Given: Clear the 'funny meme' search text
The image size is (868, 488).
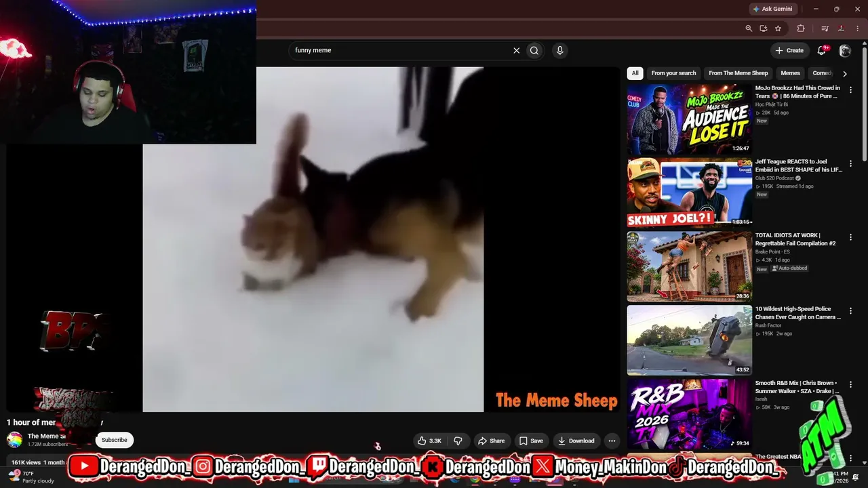Looking at the screenshot, I should point(516,50).
